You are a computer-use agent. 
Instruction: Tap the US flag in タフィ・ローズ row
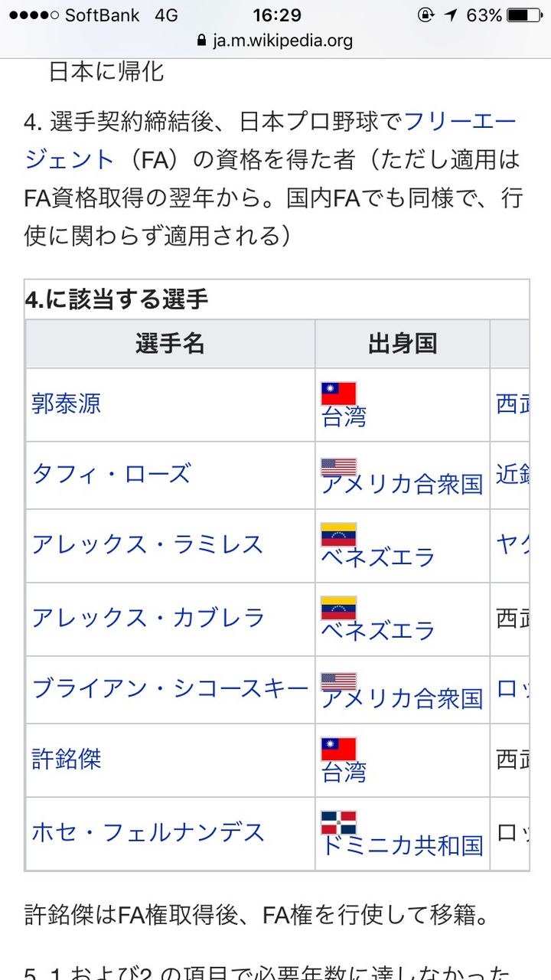(x=338, y=466)
